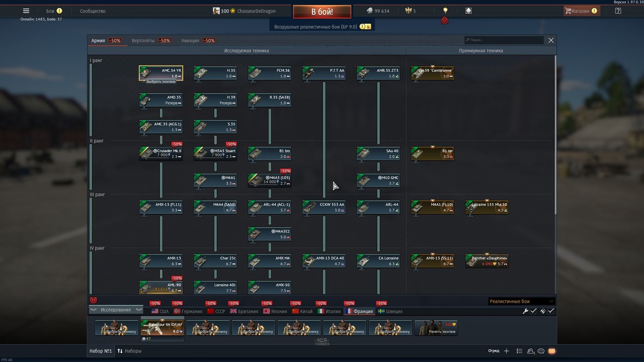
Task: Add a squad member with plus icon
Action: click(x=507, y=351)
